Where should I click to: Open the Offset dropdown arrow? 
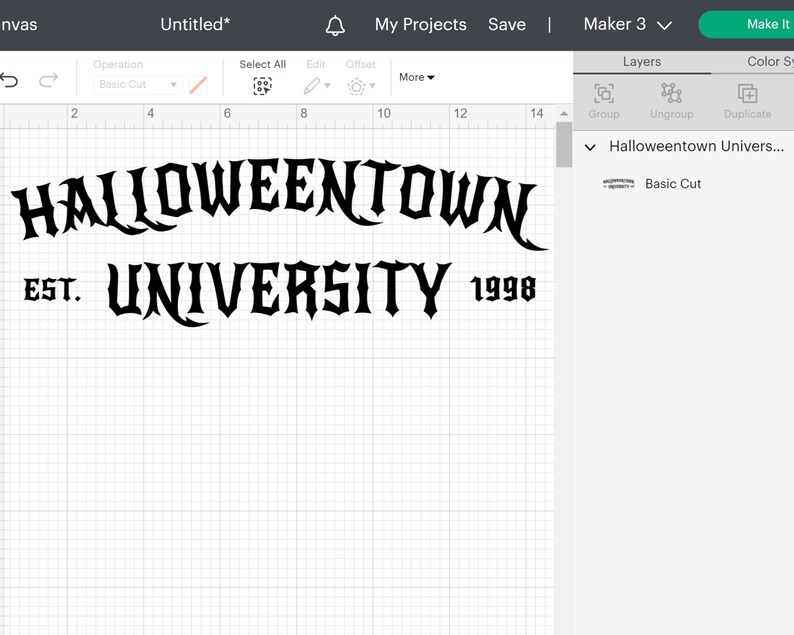[373, 86]
